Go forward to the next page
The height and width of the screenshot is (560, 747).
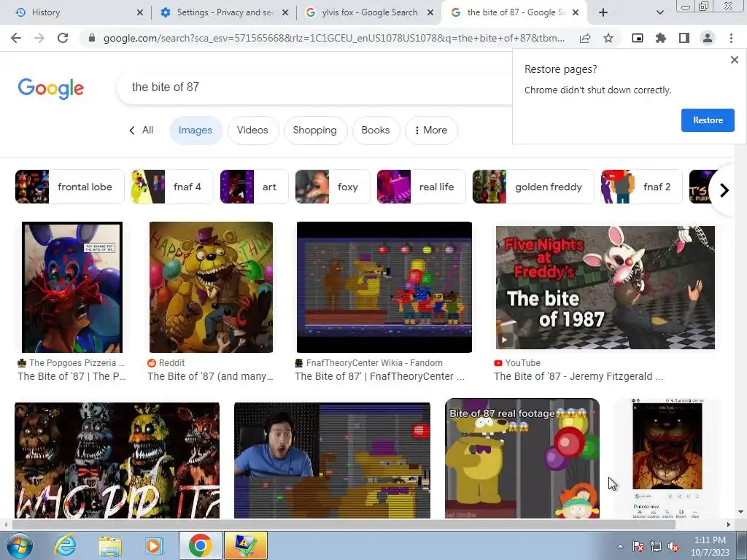click(39, 38)
